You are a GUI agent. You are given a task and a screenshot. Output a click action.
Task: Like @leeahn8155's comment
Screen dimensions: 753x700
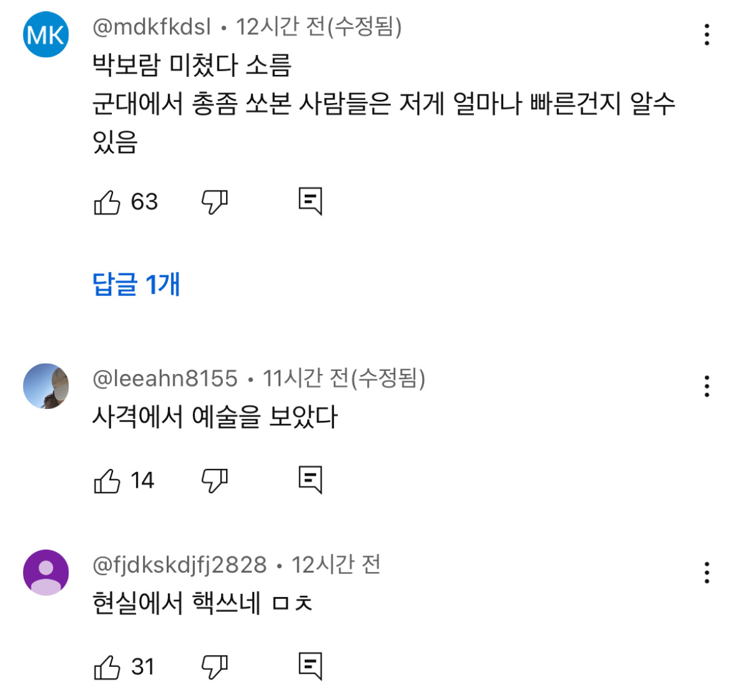[x=107, y=480]
